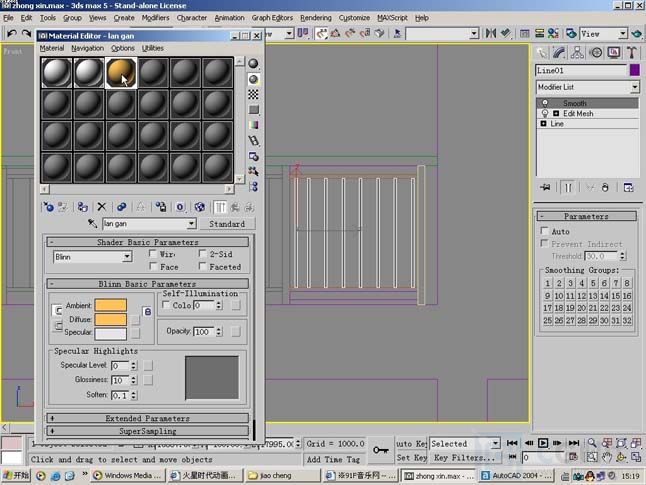Viewport: 646px width, 485px height.
Task: Open the Graph Editors menu
Action: 272,18
